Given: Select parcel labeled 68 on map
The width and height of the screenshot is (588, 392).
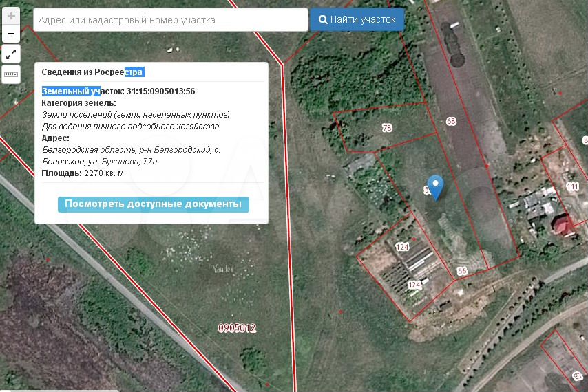Looking at the screenshot, I should pos(451,122).
